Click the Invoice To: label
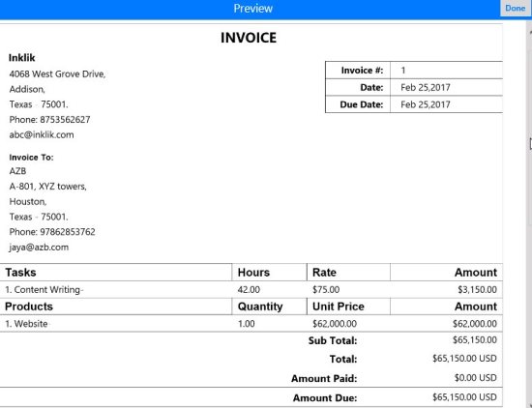 (31, 158)
